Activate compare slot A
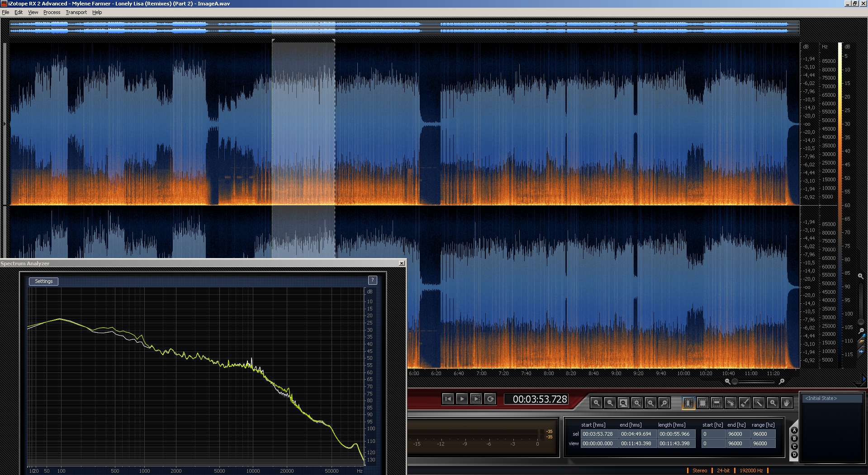Image resolution: width=868 pixels, height=475 pixels. click(x=794, y=430)
